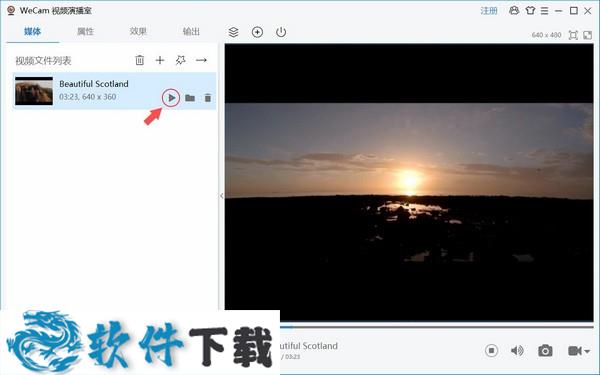The height and width of the screenshot is (375, 600).
Task: Play the Beautiful Scotland video
Action: click(x=171, y=98)
